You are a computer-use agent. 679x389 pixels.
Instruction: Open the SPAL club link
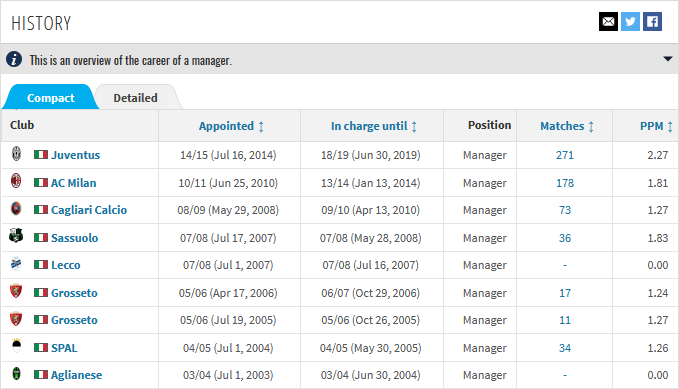pos(64,348)
